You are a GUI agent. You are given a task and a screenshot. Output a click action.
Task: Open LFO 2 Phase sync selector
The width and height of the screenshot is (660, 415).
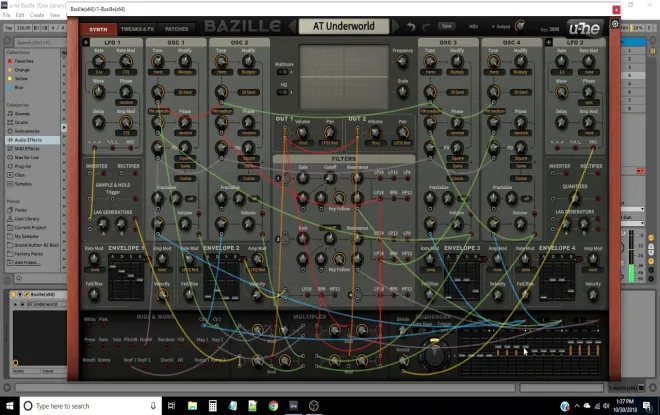(x=588, y=102)
